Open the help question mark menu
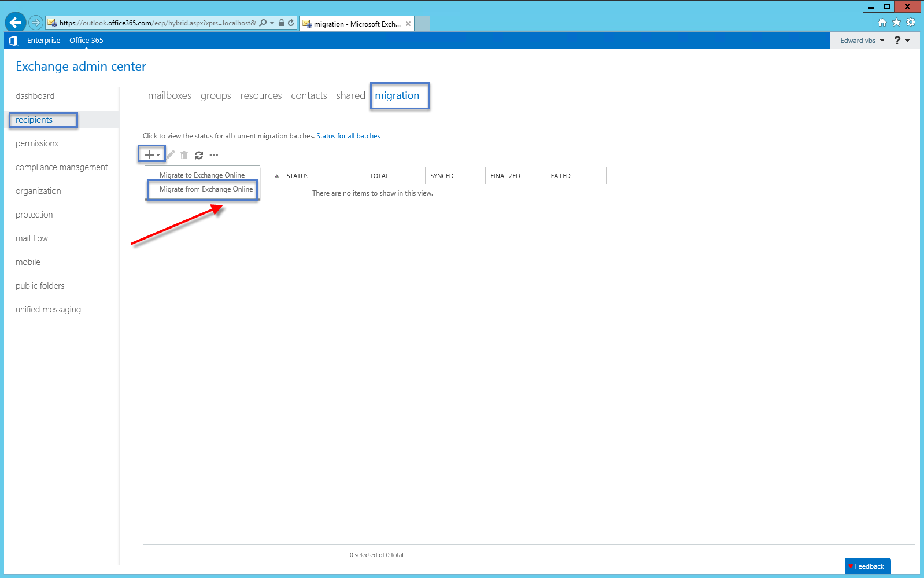This screenshot has width=924, height=578. tap(897, 40)
